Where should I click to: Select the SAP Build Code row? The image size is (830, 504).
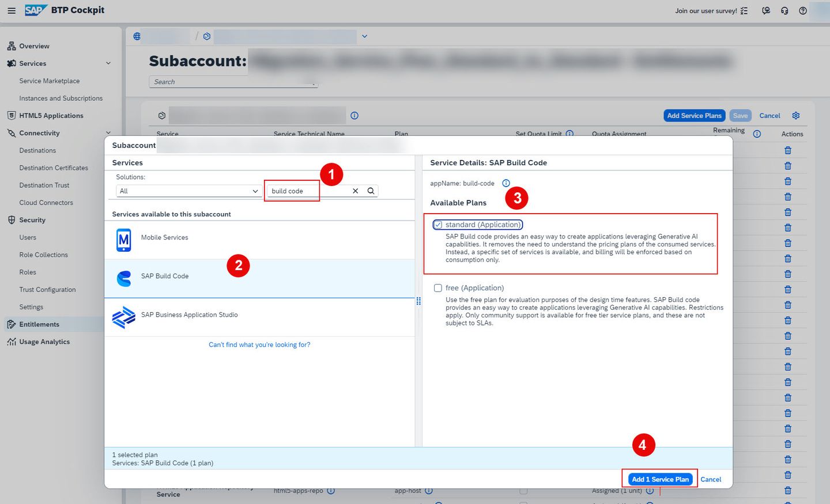pyautogui.click(x=259, y=278)
